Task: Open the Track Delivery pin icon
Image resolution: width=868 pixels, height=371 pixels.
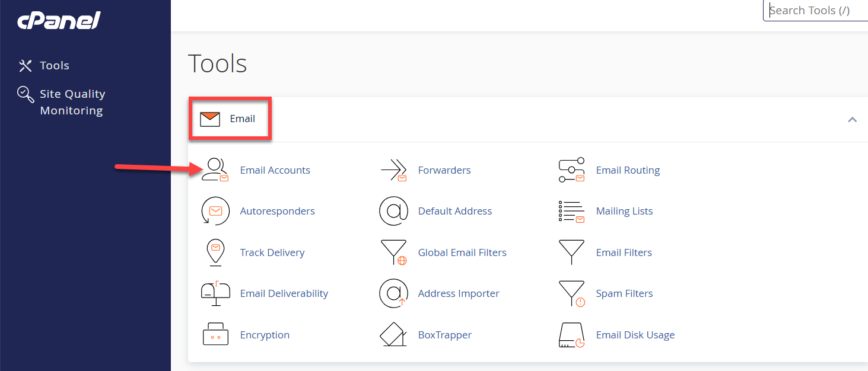Action: [x=215, y=252]
